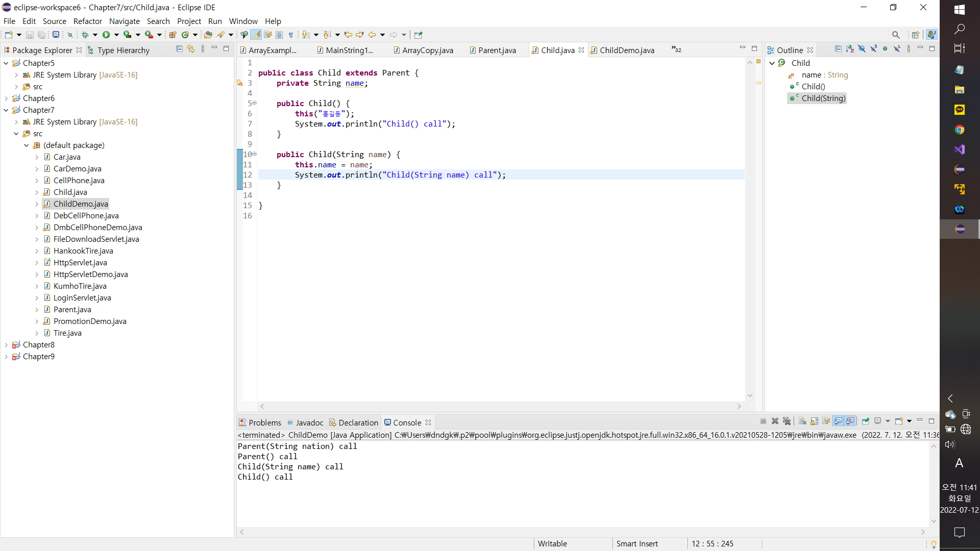Open the Run button dropdown arrow
Image resolution: width=980 pixels, height=551 pixels.
[x=116, y=35]
